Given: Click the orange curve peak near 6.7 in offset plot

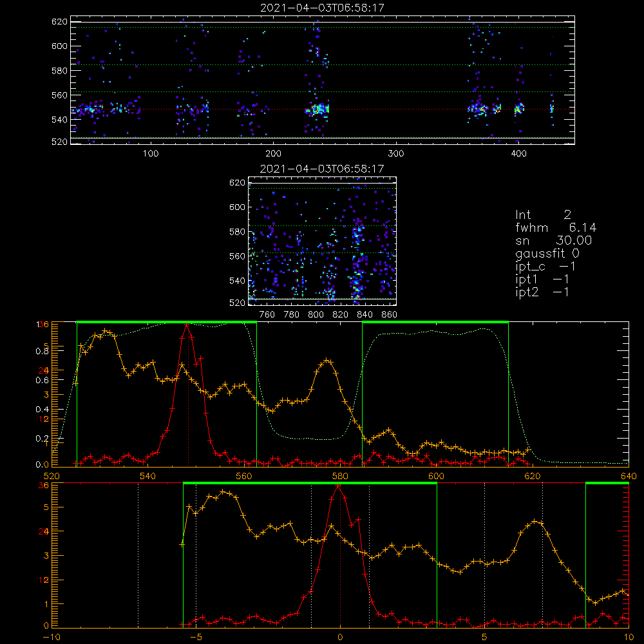Looking at the screenshot, I should [x=535, y=522].
